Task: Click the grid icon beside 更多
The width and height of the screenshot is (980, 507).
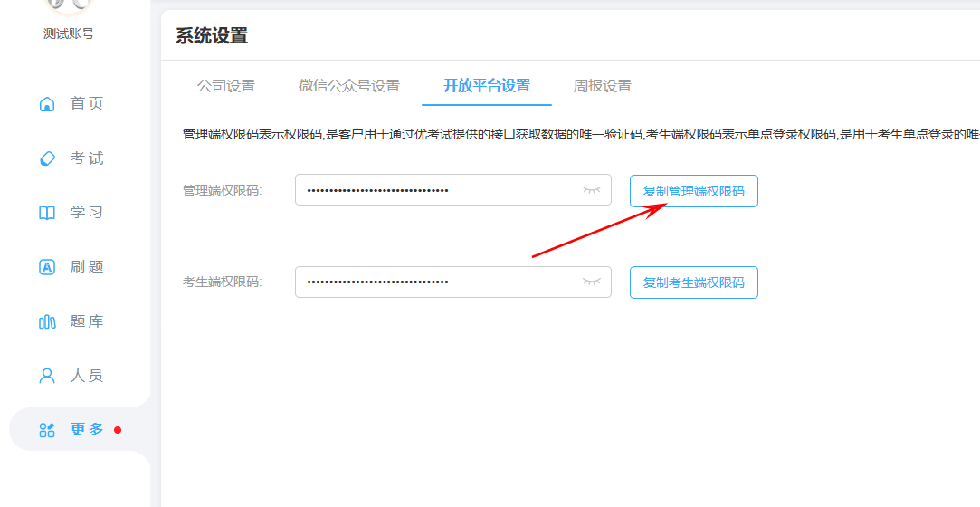Action: click(x=47, y=430)
